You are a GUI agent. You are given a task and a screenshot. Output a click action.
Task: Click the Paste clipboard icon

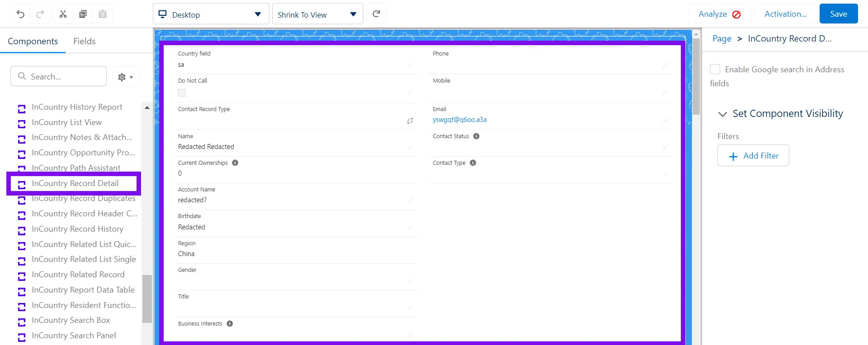[103, 14]
